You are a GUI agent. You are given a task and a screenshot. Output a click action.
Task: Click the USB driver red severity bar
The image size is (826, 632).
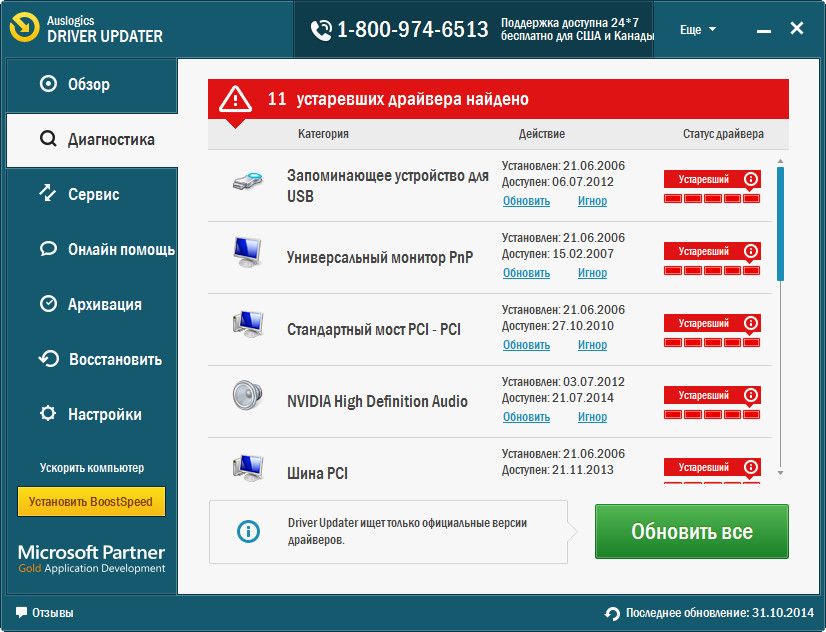(712, 199)
